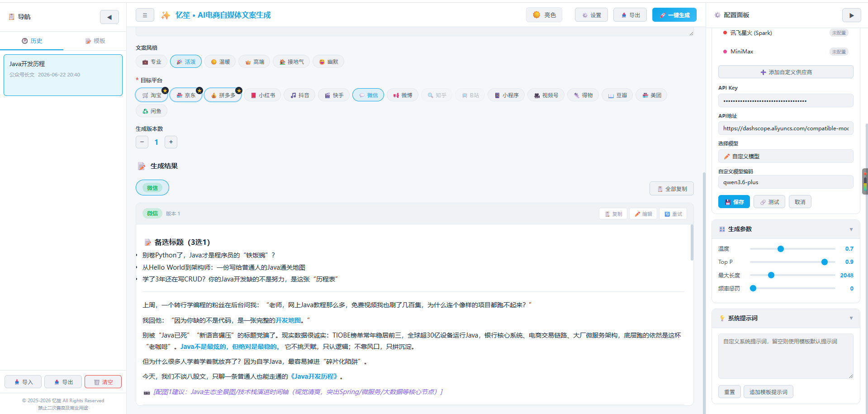Image resolution: width=868 pixels, height=414 pixels.
Task: Click the sidebar 导出 export button
Action: coord(63,382)
